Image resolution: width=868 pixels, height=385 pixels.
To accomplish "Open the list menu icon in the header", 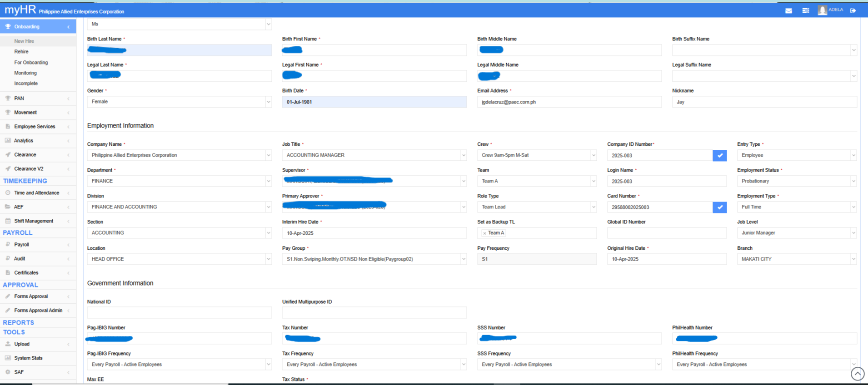I will coord(806,10).
